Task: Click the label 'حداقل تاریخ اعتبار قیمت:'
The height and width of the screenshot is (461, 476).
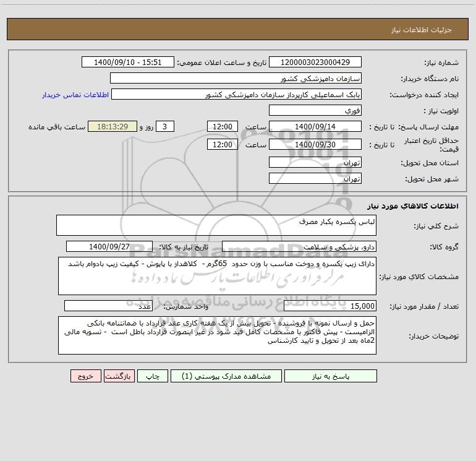Action: tap(431, 145)
